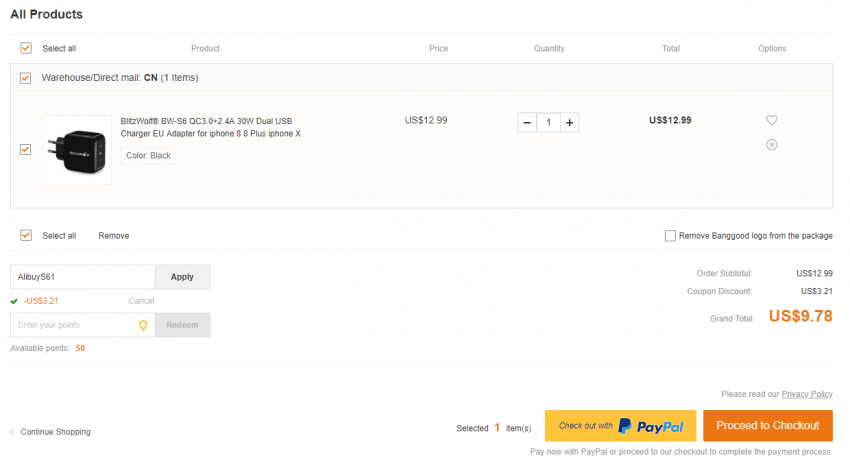Click the Warehouse/Direct mail: CN label

pos(120,78)
